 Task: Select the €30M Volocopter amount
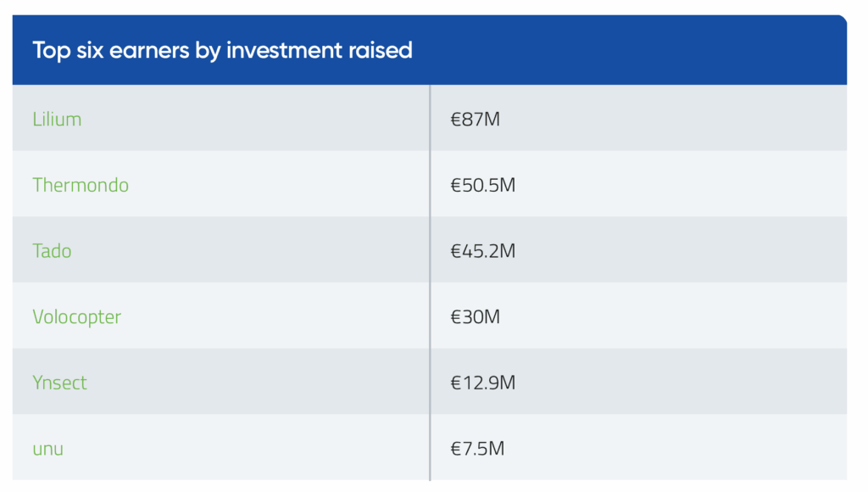(476, 317)
